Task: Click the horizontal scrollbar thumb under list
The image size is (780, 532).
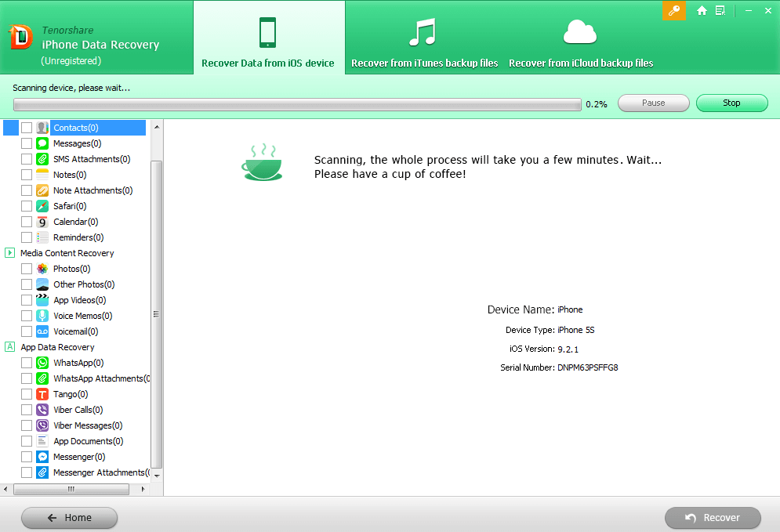Action: pos(71,489)
